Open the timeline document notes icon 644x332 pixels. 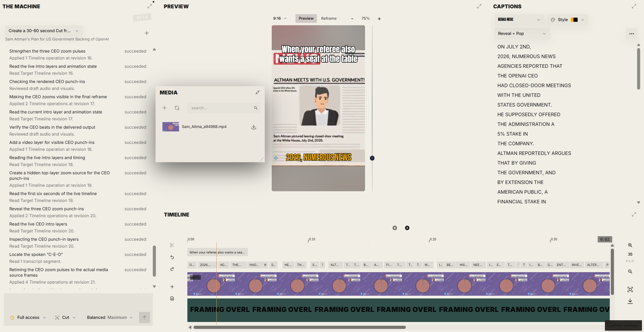pos(172,298)
